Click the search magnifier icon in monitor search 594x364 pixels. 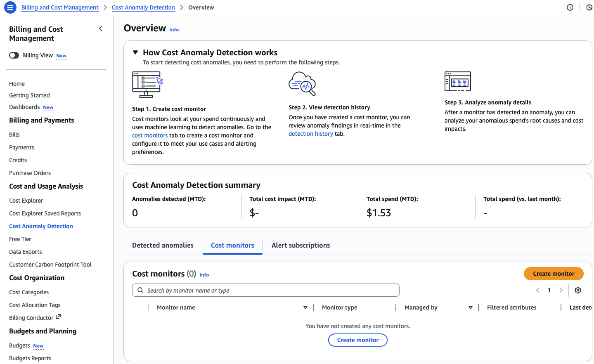pos(141,291)
